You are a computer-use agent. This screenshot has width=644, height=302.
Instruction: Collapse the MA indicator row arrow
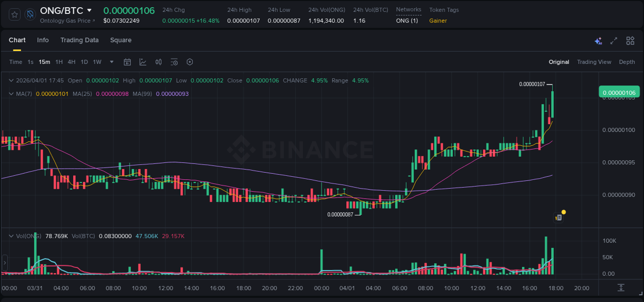pos(11,94)
